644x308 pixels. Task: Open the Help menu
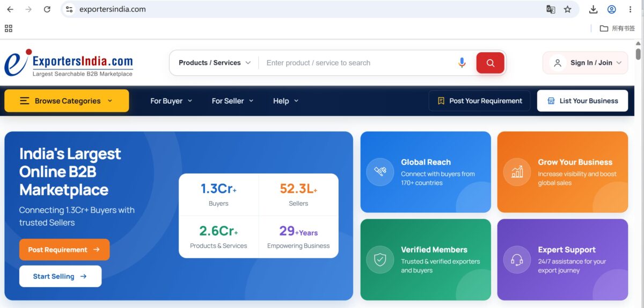point(286,101)
